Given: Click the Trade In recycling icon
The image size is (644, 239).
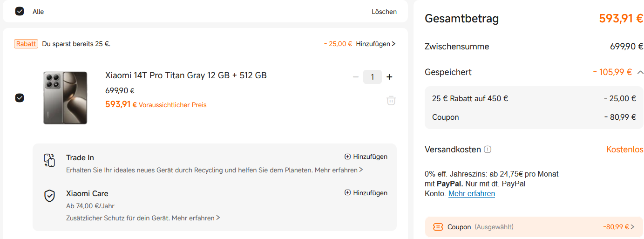Looking at the screenshot, I should [x=49, y=160].
